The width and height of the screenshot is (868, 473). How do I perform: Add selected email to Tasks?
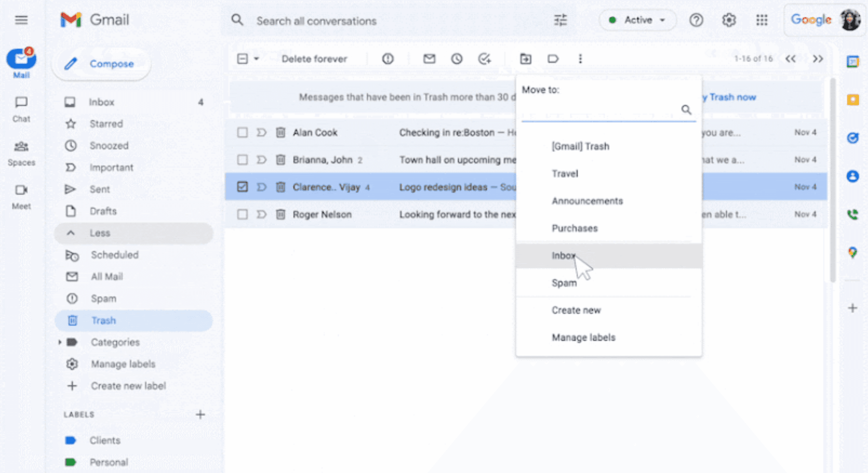[x=485, y=59]
